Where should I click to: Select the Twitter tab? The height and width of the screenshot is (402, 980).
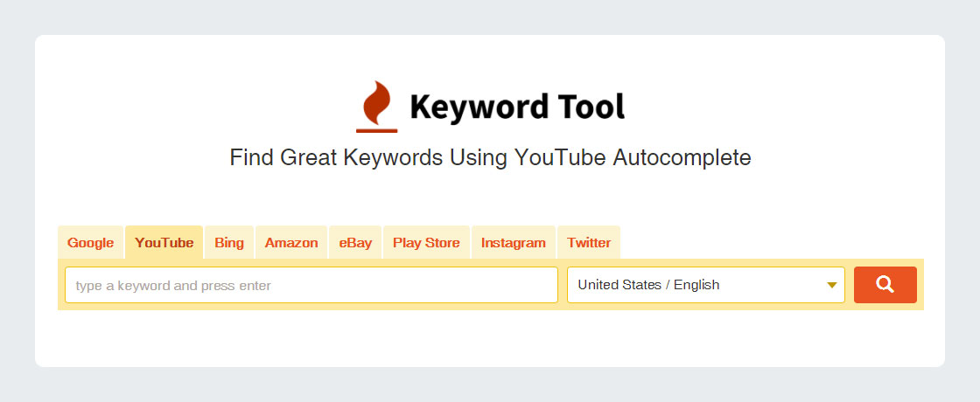point(589,242)
